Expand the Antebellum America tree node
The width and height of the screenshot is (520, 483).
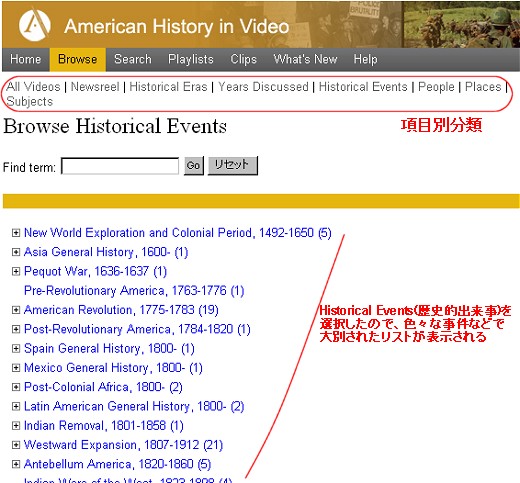click(16, 464)
